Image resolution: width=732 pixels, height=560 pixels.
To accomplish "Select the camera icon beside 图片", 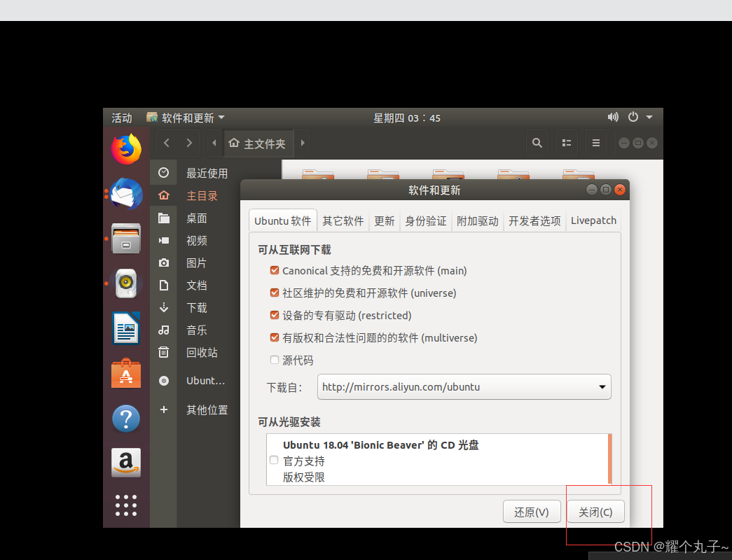I will (x=163, y=262).
